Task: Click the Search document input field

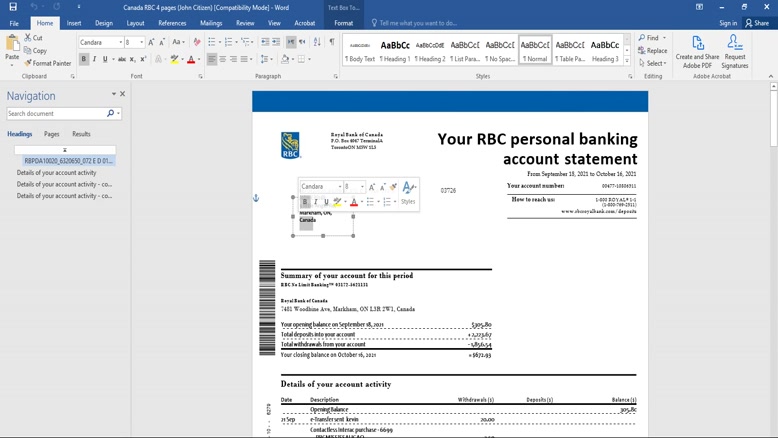Action: click(x=56, y=114)
